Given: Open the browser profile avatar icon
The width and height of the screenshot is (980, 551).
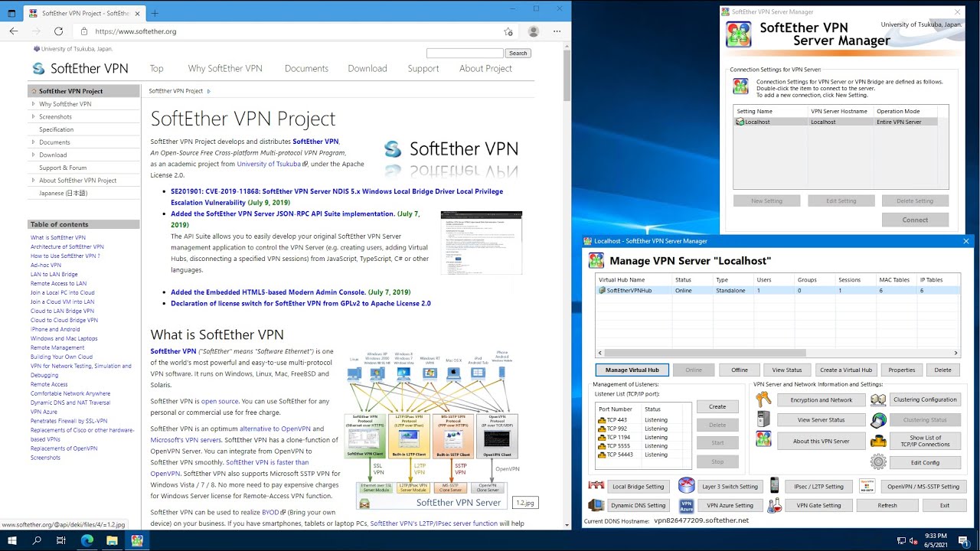Looking at the screenshot, I should [x=534, y=31].
